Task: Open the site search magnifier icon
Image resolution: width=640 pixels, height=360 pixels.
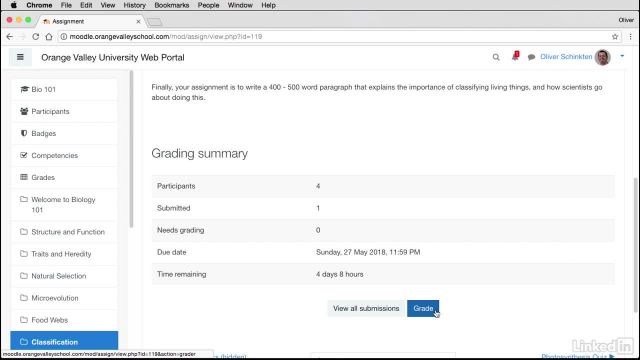Action: click(496, 57)
